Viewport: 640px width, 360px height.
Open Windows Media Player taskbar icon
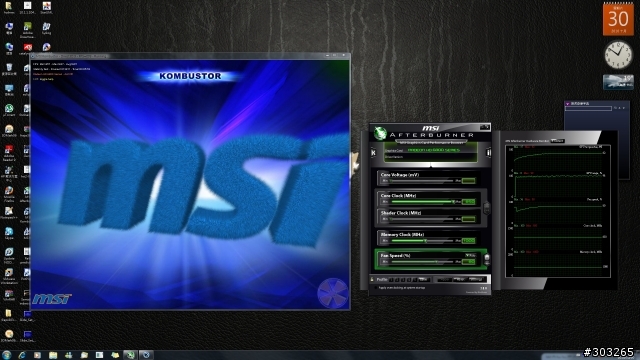pos(37,355)
